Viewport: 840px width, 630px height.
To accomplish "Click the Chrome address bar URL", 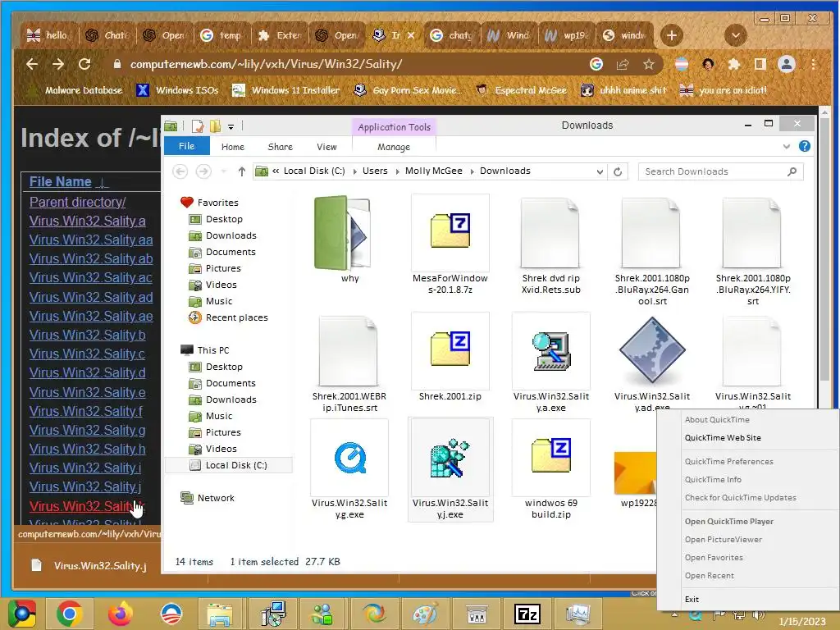I will (x=266, y=64).
